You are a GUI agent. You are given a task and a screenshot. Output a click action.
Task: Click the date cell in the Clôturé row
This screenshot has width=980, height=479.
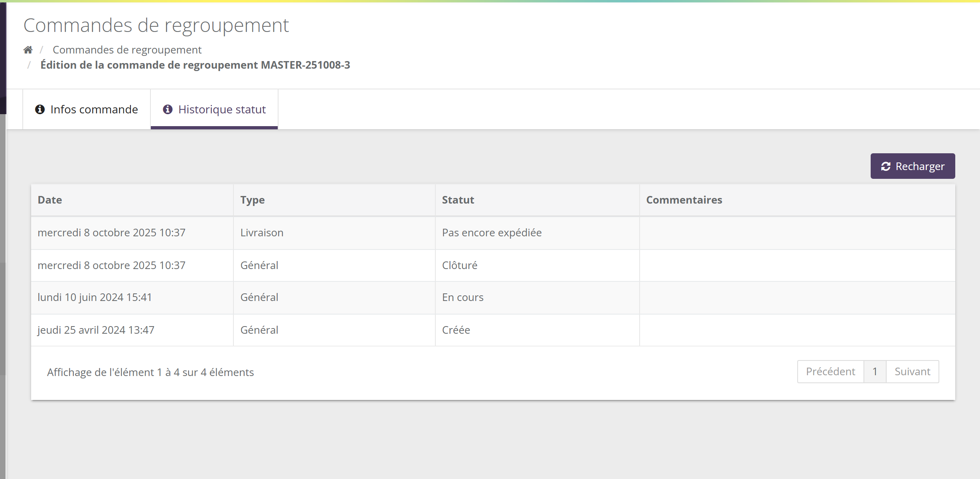(132, 265)
